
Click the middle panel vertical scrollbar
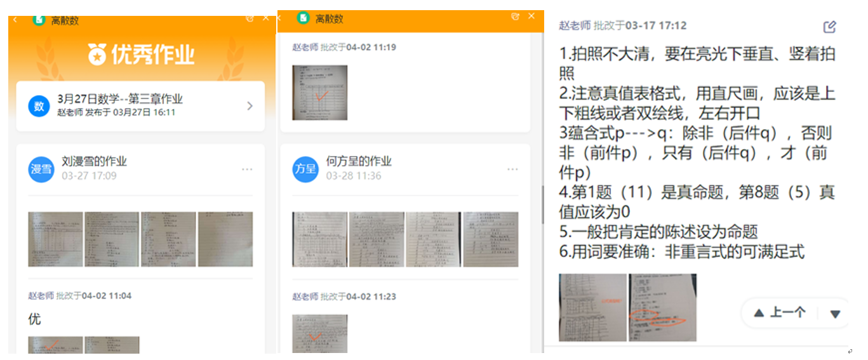[542, 203]
